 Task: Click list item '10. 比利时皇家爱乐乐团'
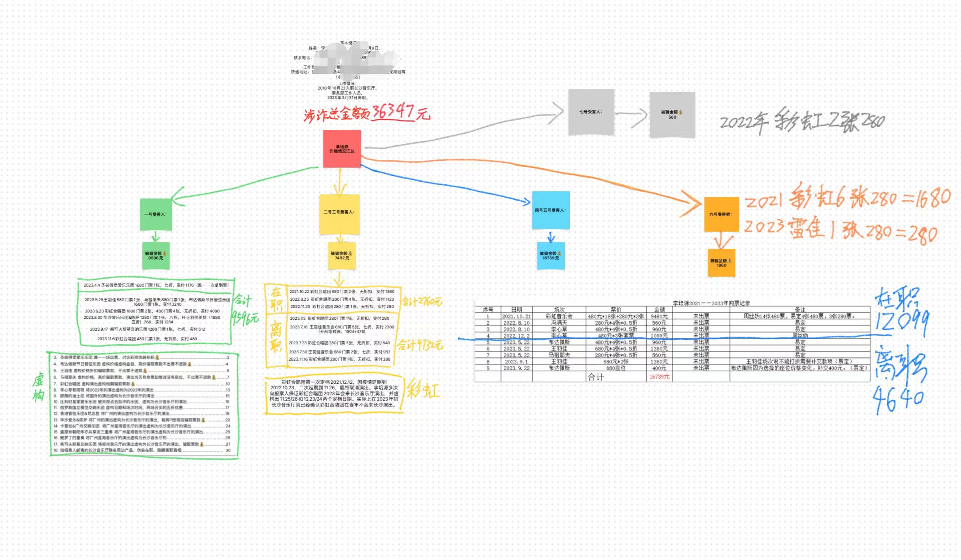[141, 401]
